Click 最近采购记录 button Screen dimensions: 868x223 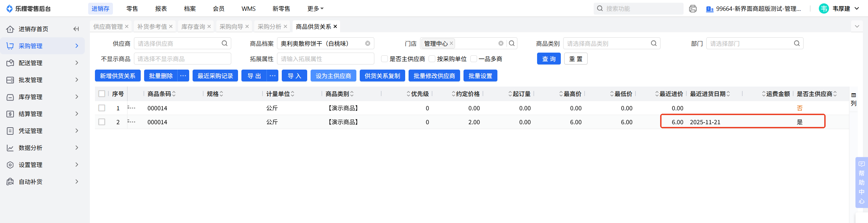point(215,76)
